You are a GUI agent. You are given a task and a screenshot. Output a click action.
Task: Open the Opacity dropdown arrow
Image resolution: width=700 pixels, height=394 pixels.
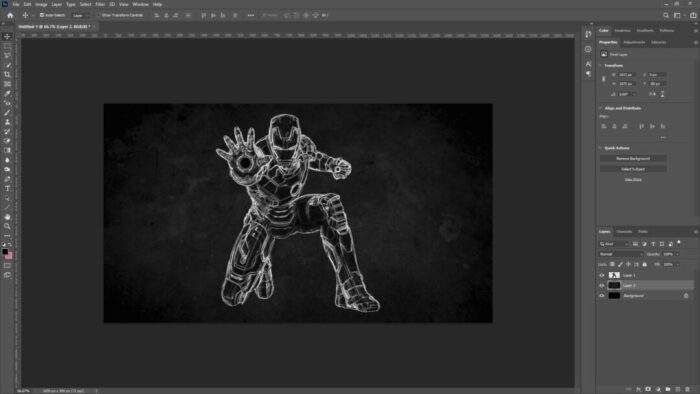click(x=677, y=254)
